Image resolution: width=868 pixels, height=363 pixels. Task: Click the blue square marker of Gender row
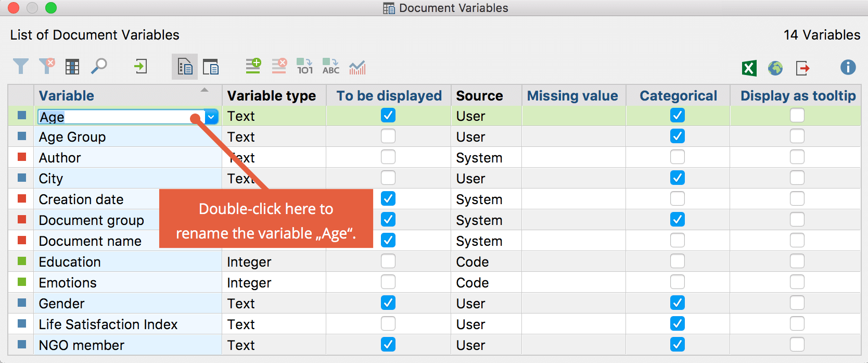tap(22, 303)
